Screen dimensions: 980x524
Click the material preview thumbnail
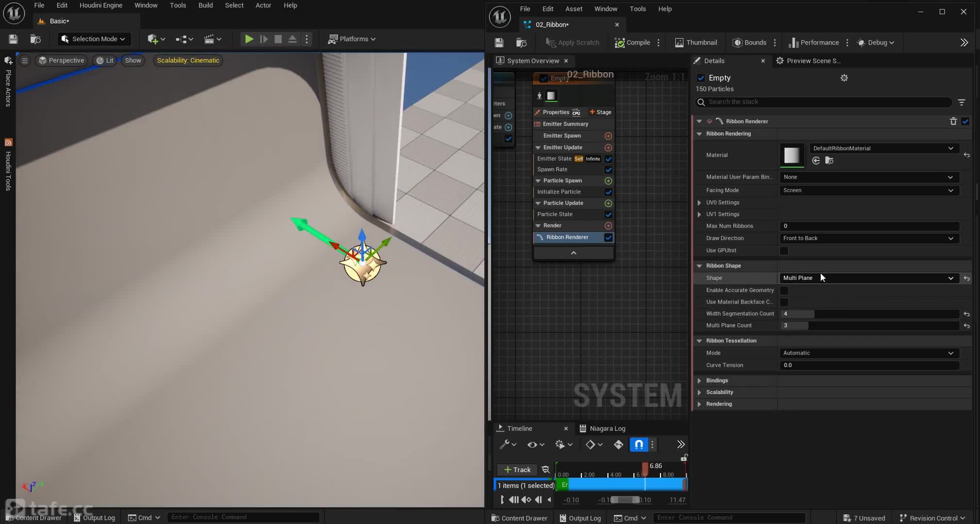[x=792, y=155]
